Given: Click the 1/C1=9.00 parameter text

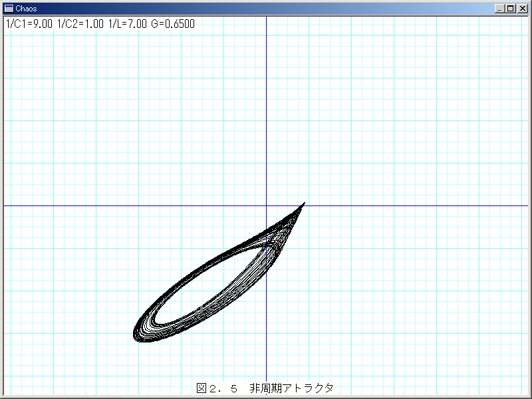Looking at the screenshot, I should click(29, 24).
